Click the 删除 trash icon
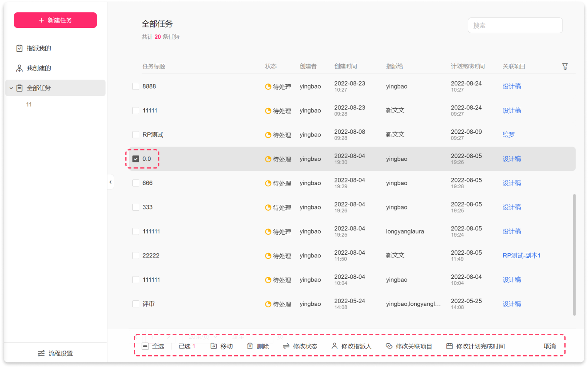588x368 pixels. click(250, 346)
